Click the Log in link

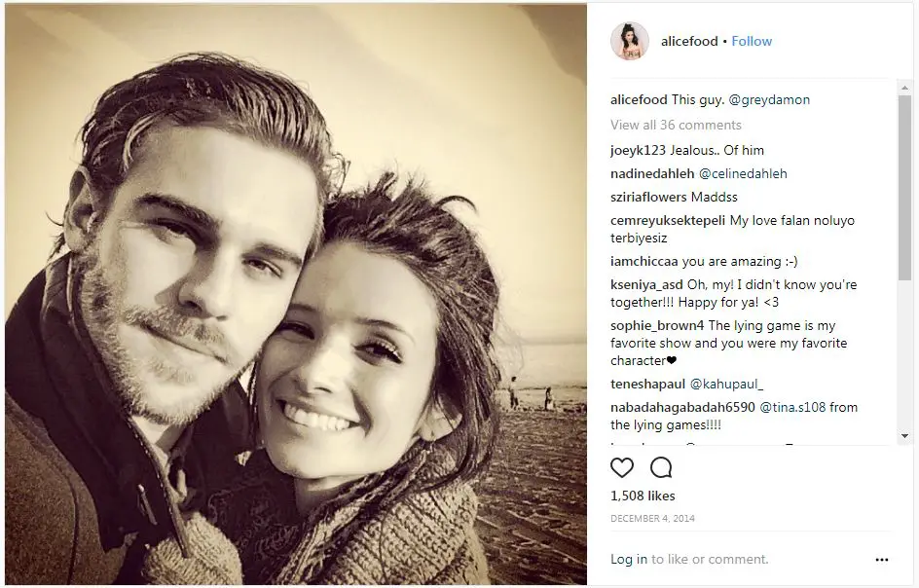click(629, 559)
